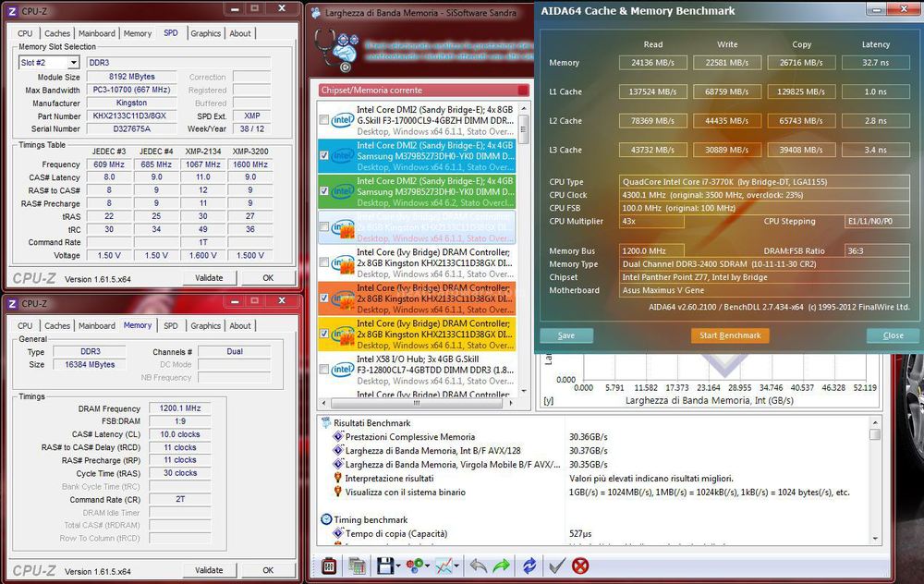Click the 16384 MBytes Size value in CPU-Z
The image size is (924, 584).
click(x=90, y=365)
